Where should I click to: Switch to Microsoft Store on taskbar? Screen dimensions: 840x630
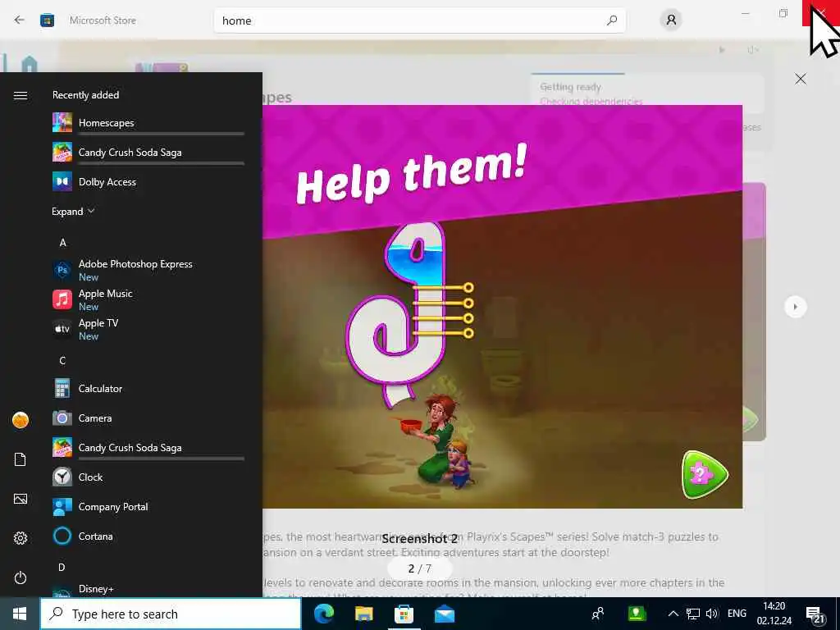404,614
